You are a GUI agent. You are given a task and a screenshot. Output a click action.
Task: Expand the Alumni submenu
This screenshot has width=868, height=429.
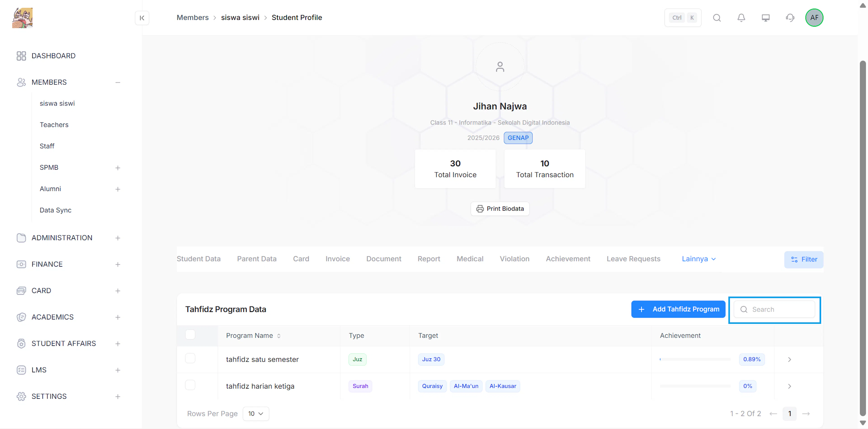118,189
